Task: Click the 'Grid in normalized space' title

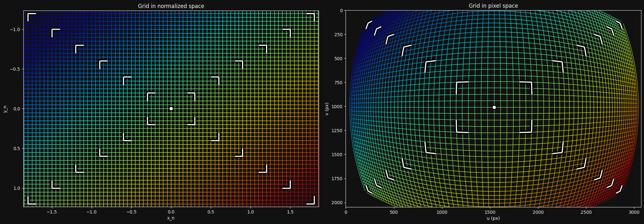Action: coord(171,6)
